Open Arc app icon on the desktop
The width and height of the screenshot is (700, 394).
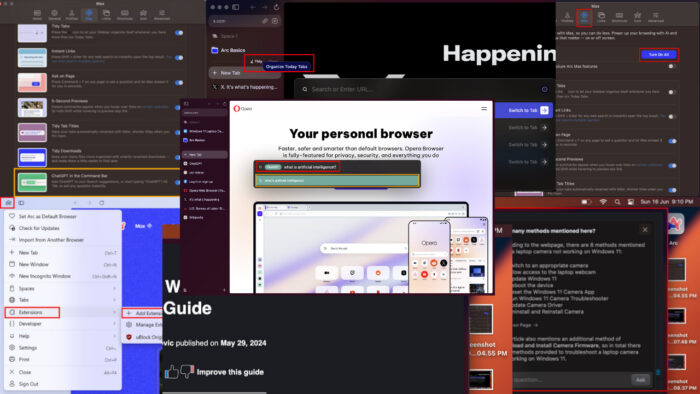(x=675, y=224)
